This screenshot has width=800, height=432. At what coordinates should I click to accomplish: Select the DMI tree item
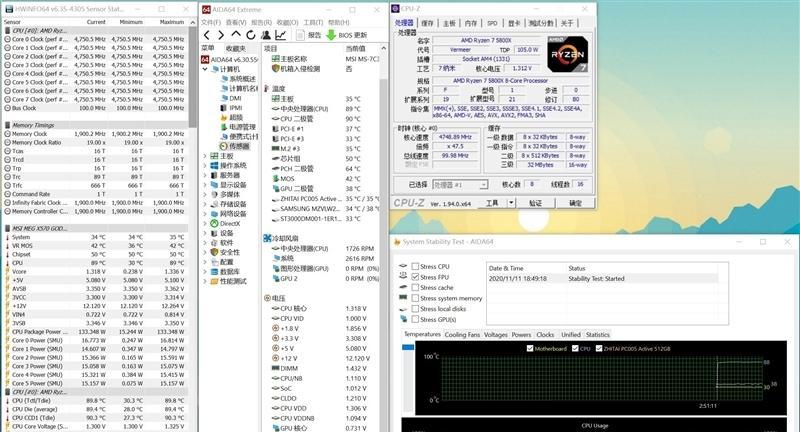[235, 98]
